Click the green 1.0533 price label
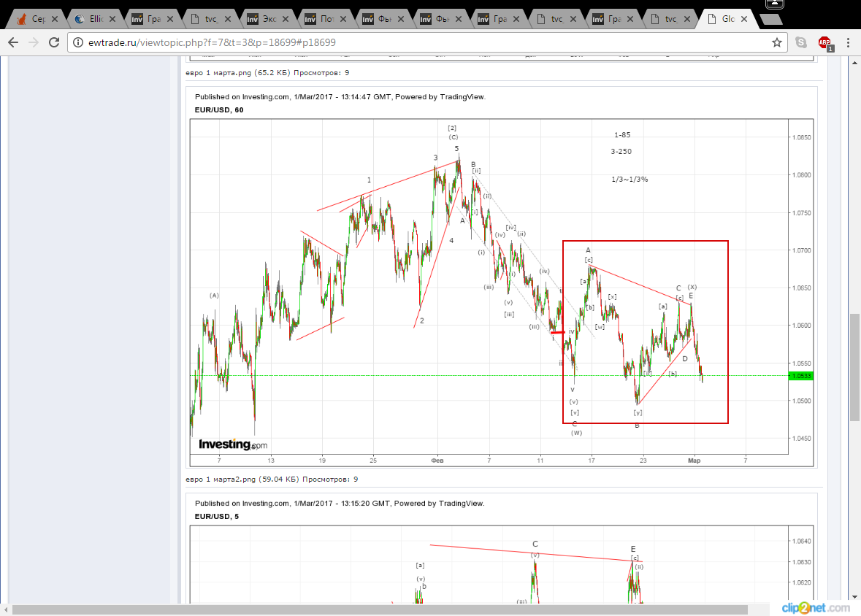The width and height of the screenshot is (861, 616). tap(800, 376)
